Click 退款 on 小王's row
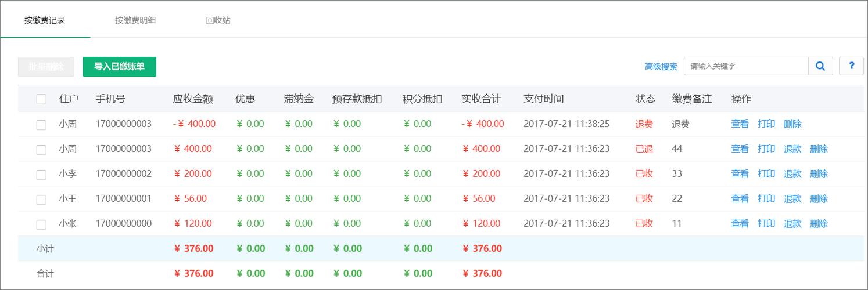 [x=792, y=199]
